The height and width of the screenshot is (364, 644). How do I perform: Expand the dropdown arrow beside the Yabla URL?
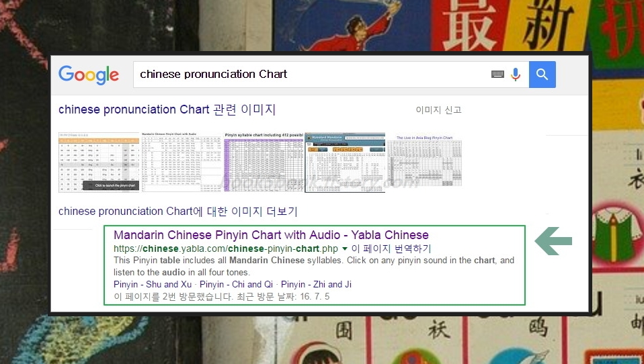point(345,248)
